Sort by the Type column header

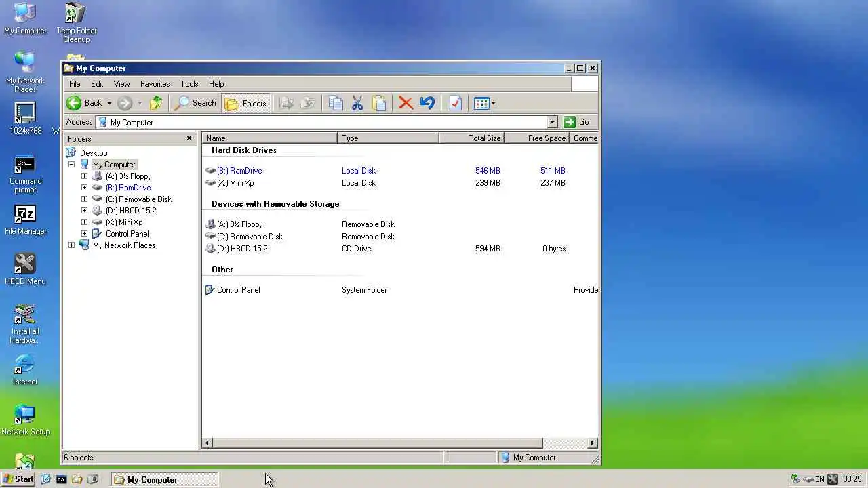point(388,138)
